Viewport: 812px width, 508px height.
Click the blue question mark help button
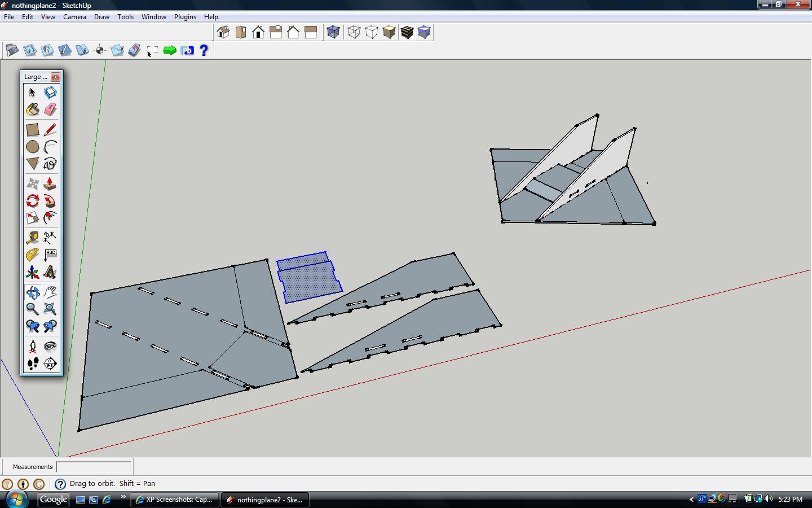click(x=204, y=50)
